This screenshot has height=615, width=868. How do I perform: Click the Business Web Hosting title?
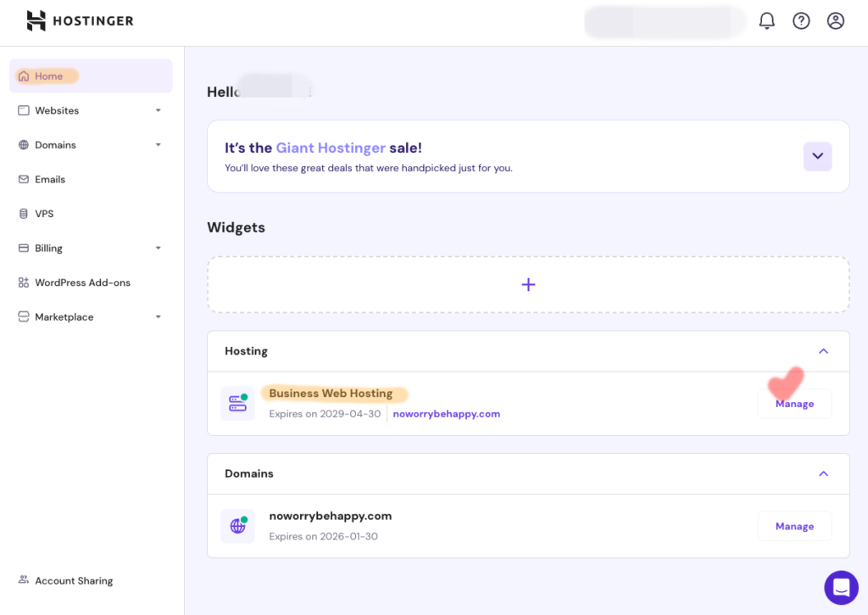click(331, 394)
